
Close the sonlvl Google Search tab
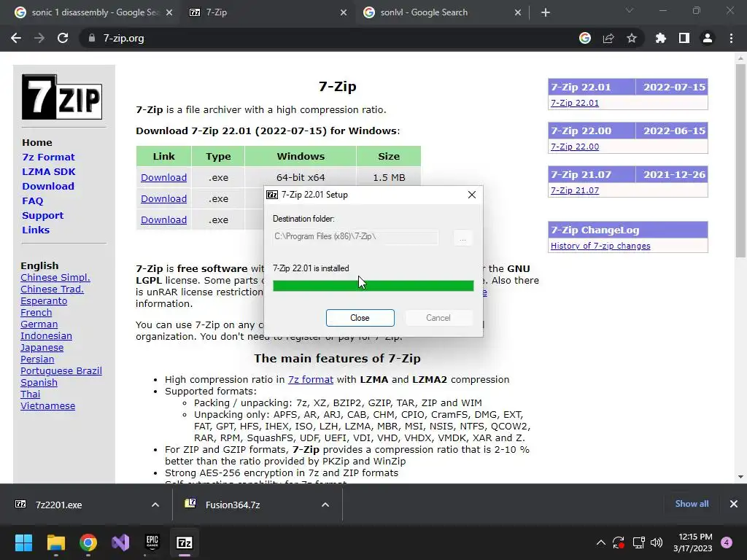(518, 12)
